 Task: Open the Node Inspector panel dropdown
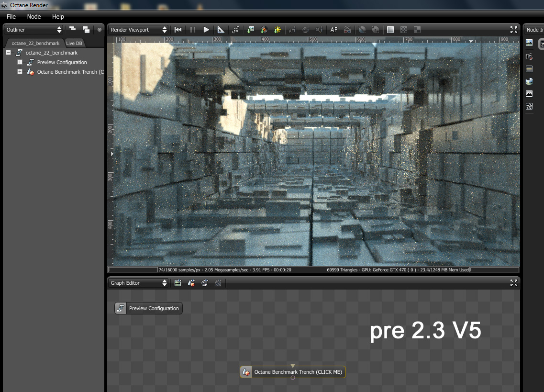click(x=534, y=30)
